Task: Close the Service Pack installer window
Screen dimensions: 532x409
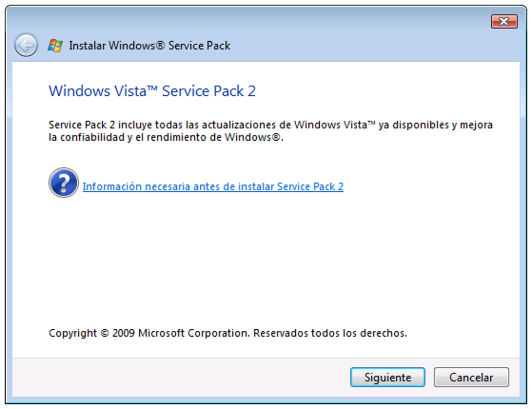Action: pyautogui.click(x=504, y=21)
